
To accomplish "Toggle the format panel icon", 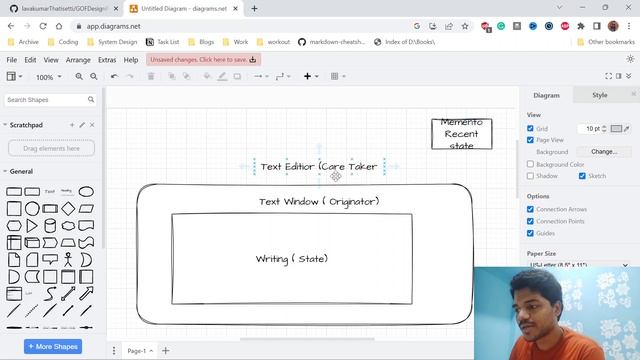I will (619, 76).
